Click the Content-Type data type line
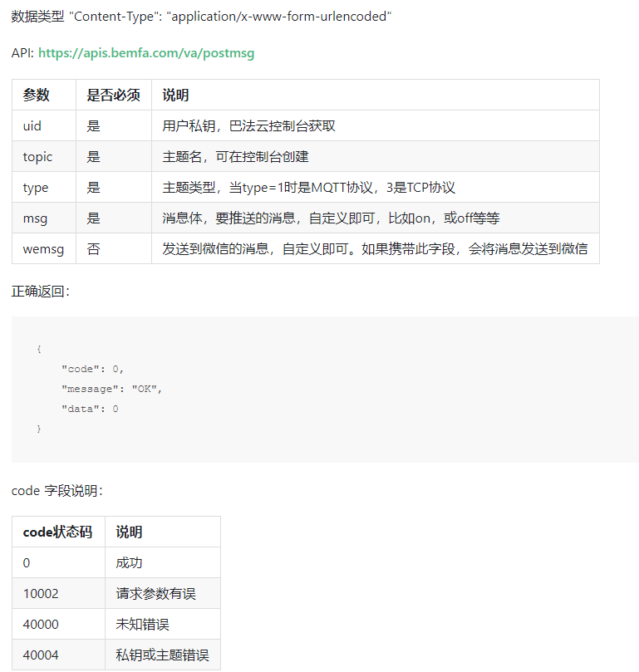639x672 pixels. [201, 17]
